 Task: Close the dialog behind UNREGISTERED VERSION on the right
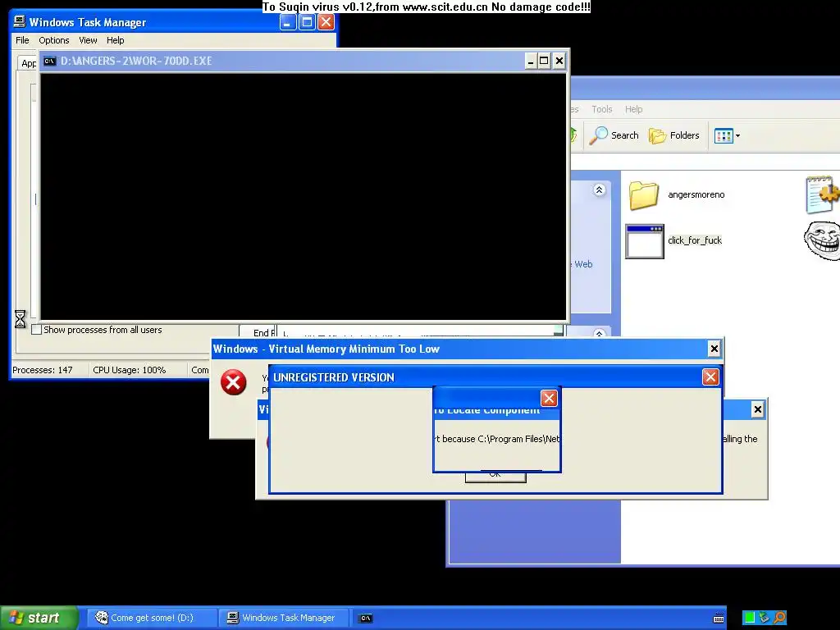pyautogui.click(x=757, y=410)
